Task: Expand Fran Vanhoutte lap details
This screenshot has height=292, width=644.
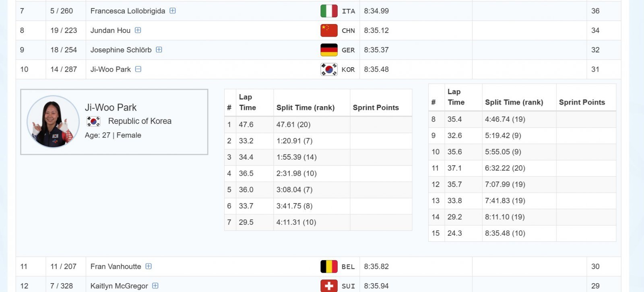Action: click(149, 266)
